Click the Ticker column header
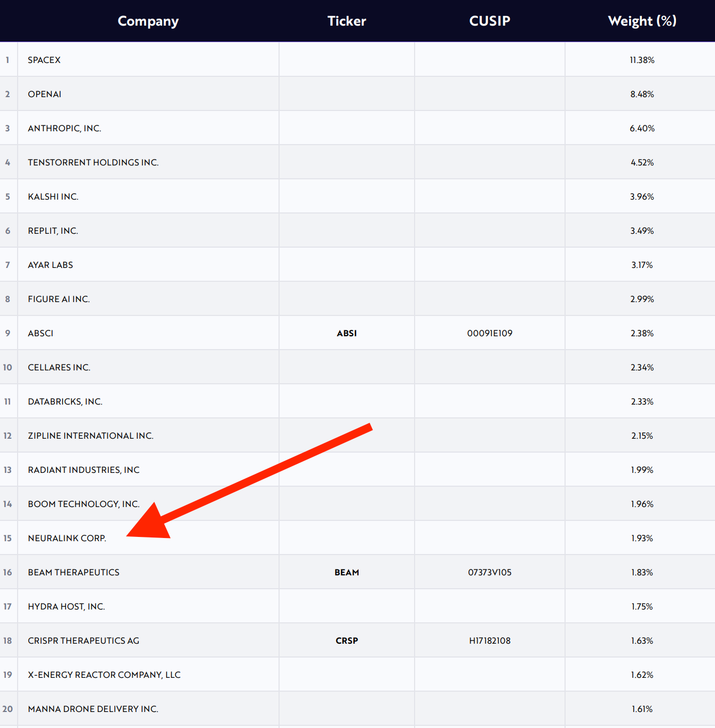This screenshot has width=715, height=728. pos(347,21)
